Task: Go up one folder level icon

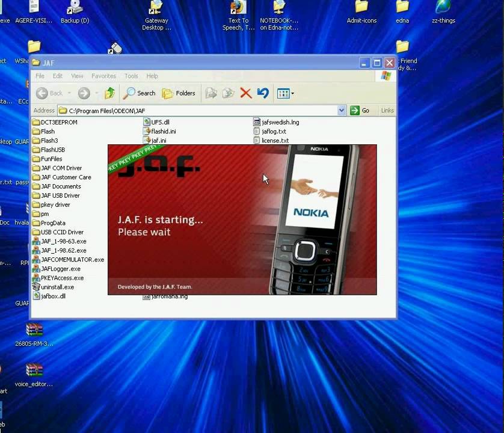Action: (x=109, y=93)
